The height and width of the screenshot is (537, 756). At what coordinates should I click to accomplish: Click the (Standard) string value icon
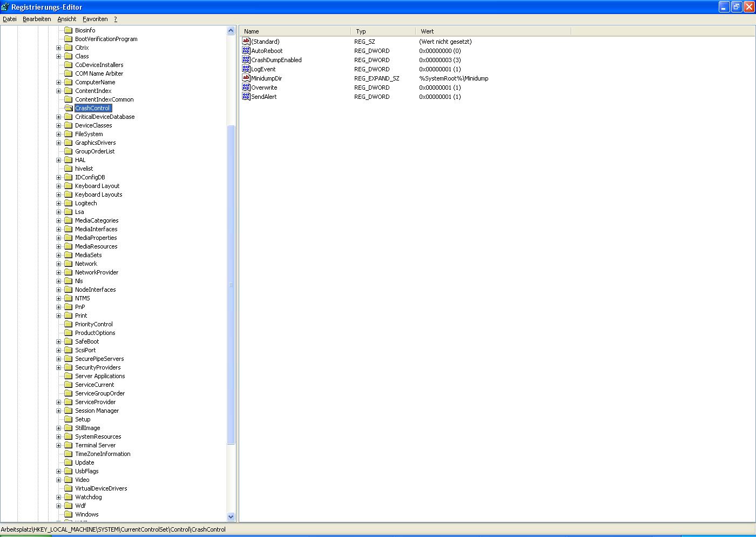coord(246,42)
